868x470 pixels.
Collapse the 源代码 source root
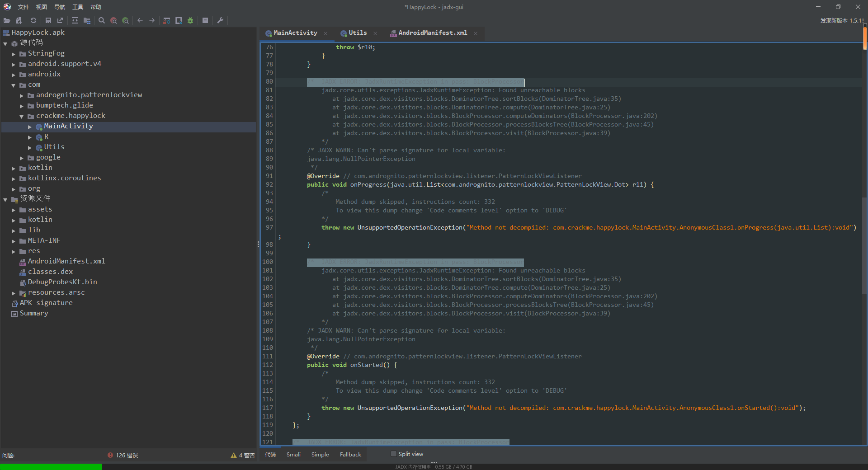click(5, 43)
